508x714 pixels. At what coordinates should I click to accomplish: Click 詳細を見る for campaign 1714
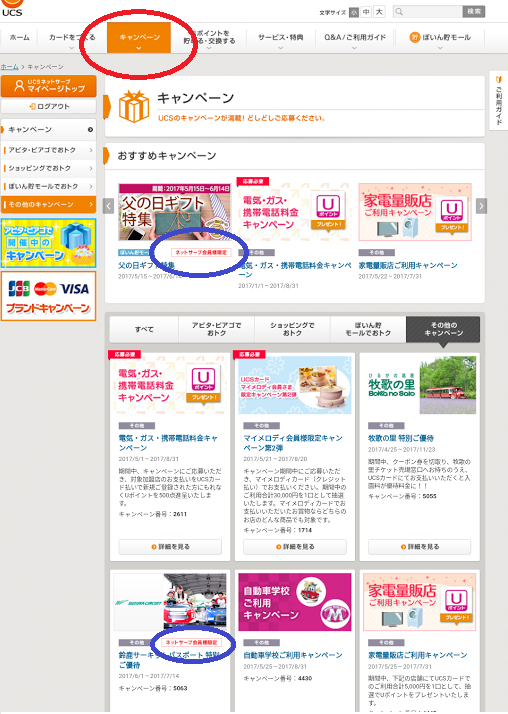(295, 546)
